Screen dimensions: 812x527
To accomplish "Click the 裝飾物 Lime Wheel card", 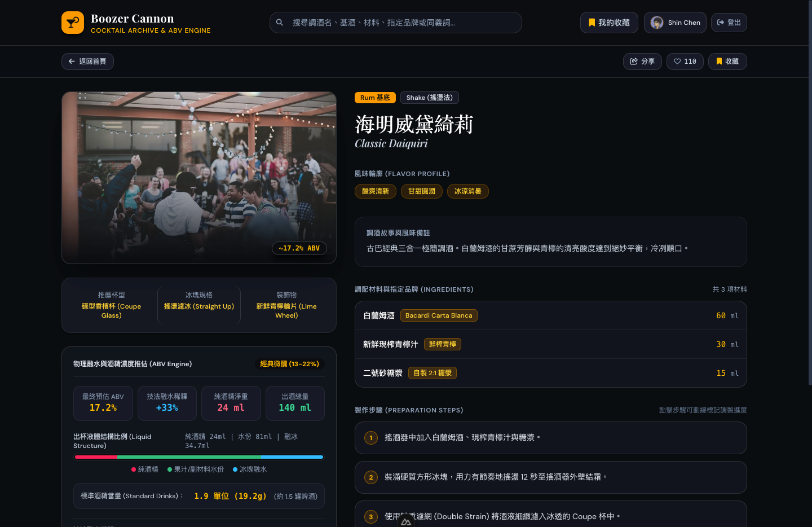I will (286, 305).
